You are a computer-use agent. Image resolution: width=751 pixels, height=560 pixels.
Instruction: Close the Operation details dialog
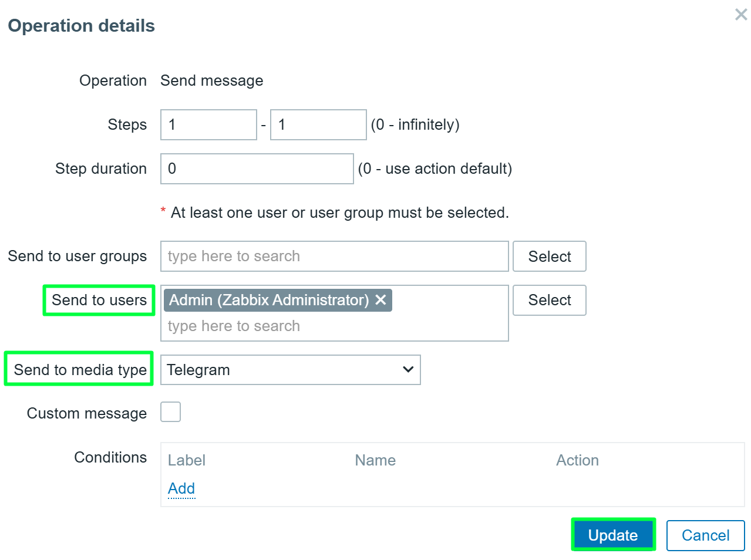[741, 14]
